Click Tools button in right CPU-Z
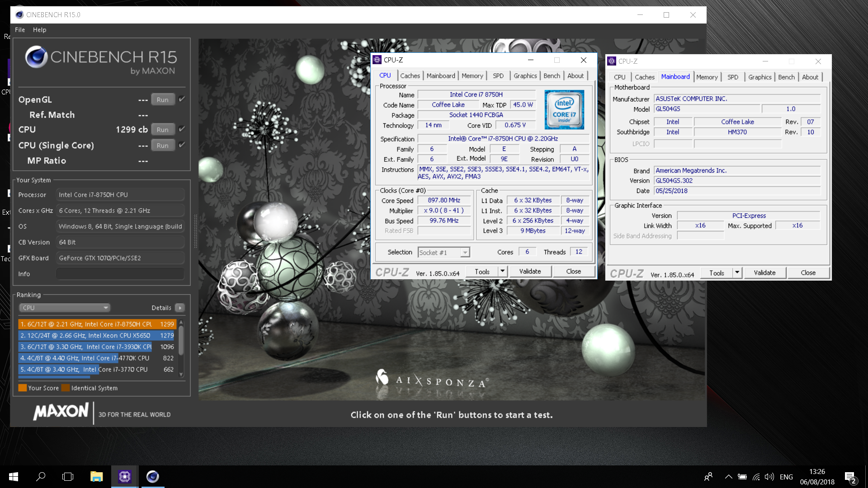868x488 pixels. (717, 273)
